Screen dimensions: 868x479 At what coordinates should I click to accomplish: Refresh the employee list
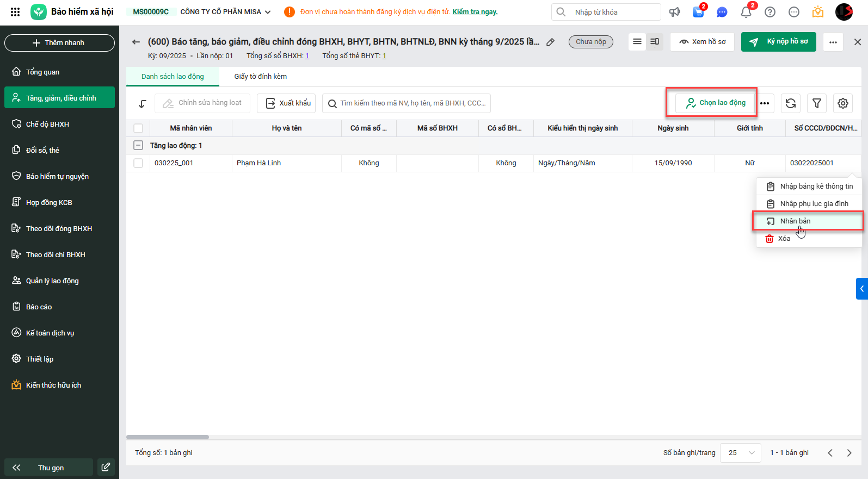[x=791, y=103]
